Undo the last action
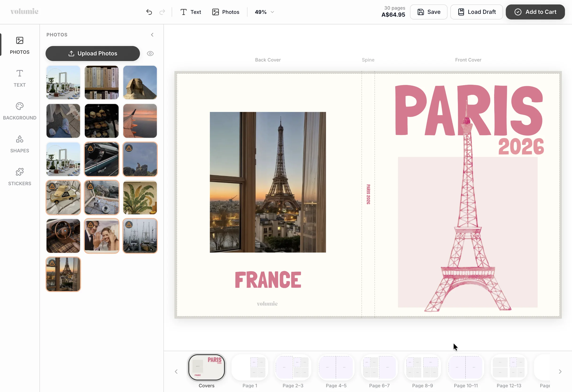Screen dimensions: 572x392 click(x=149, y=12)
